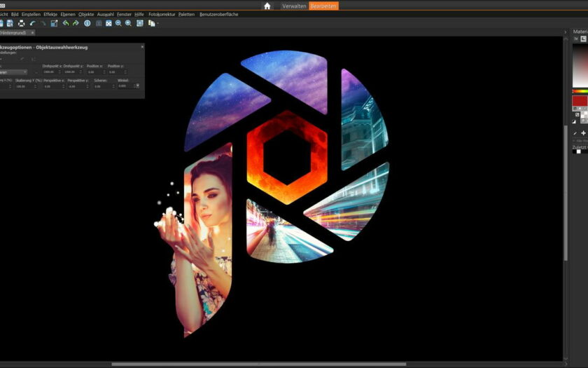Image resolution: width=588 pixels, height=368 pixels.
Task: Open the Fenster menu
Action: (x=124, y=14)
